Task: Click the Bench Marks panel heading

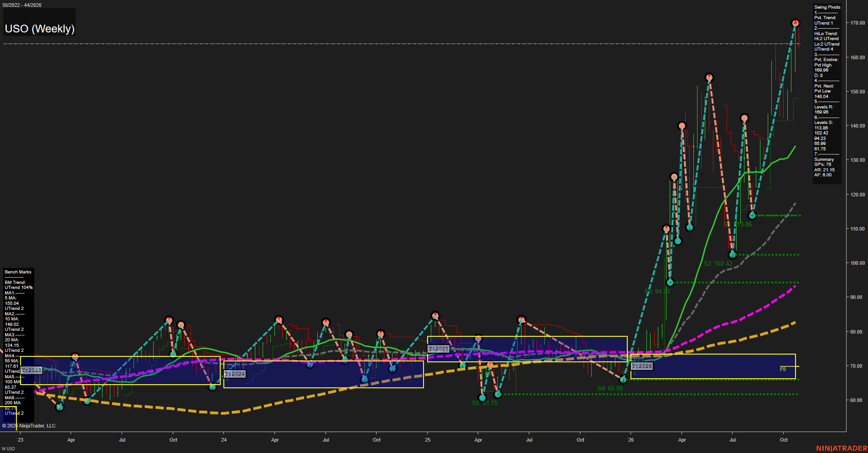Action: (18, 272)
